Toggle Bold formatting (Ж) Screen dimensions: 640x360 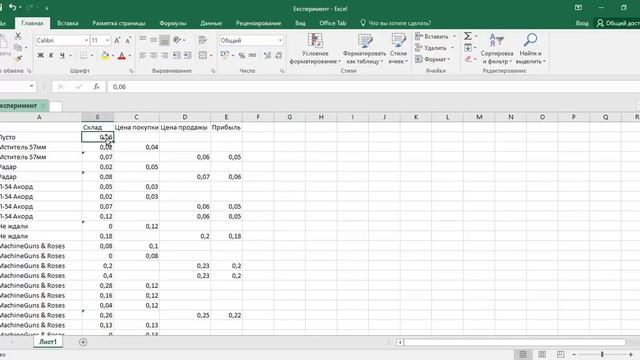tap(40, 55)
